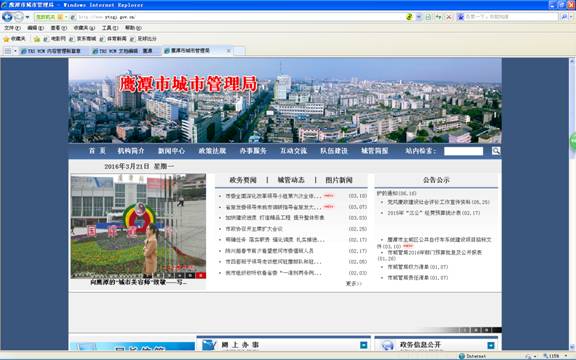This screenshot has height=360, width=576.
Task: Click the new tab button
Action: click(x=239, y=51)
